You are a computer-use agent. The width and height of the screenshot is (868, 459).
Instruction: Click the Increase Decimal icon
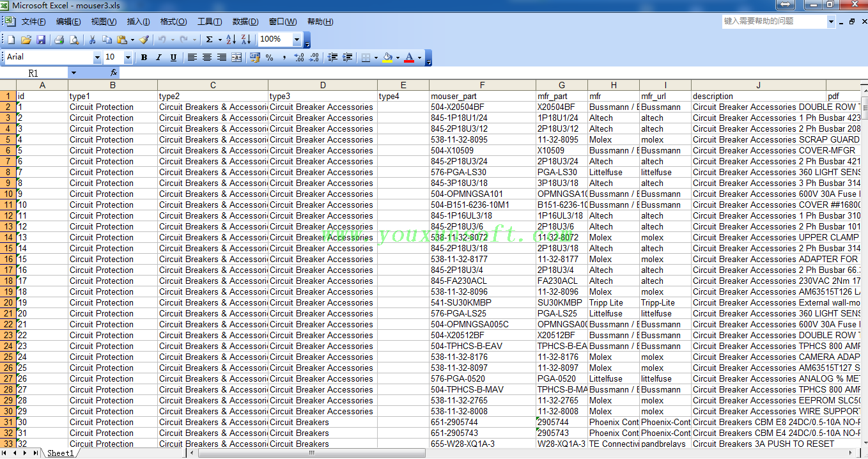pos(298,58)
